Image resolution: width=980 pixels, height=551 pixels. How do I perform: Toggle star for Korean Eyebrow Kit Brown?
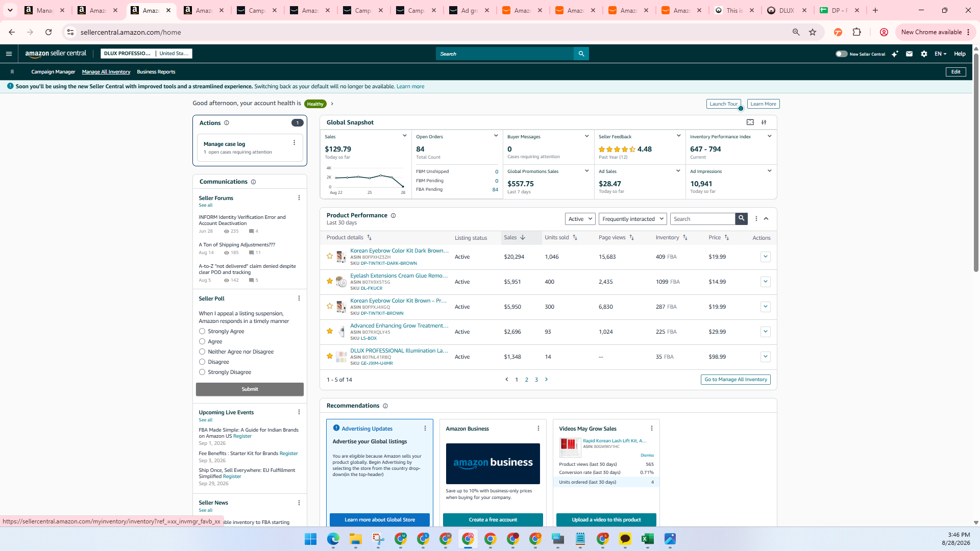tap(330, 306)
